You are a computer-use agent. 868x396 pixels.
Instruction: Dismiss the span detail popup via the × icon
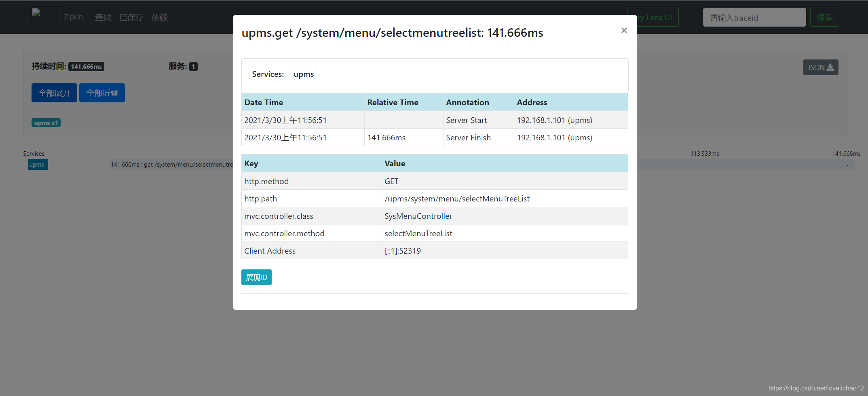624,30
